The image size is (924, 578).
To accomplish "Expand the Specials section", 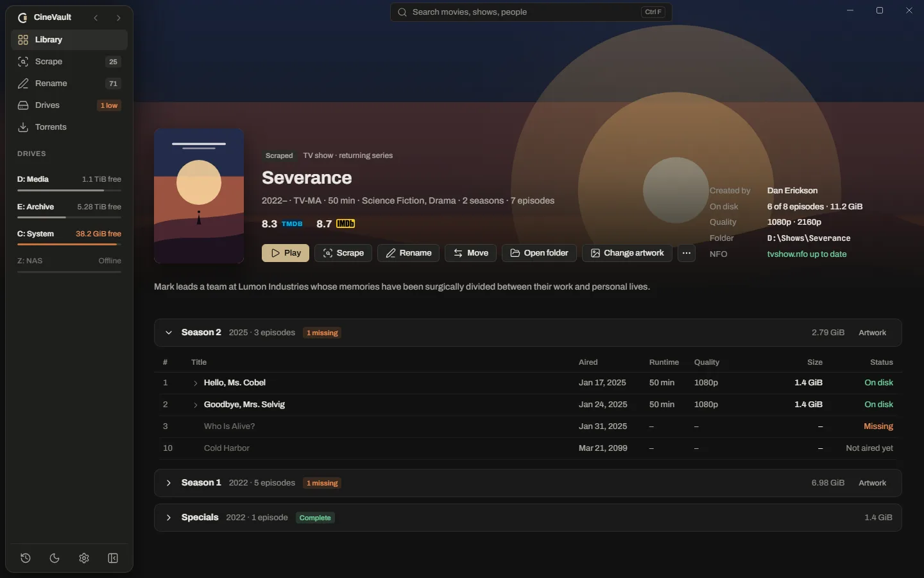I will (169, 518).
